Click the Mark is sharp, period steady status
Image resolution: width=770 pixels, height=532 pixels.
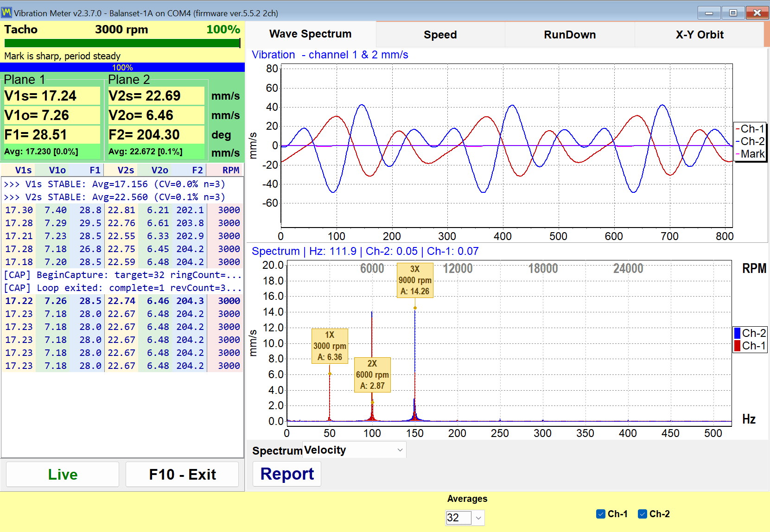click(x=63, y=56)
